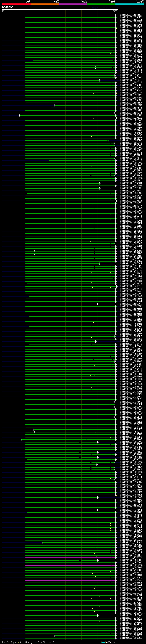Open hit UniRef100_B9N534
Viewport: 146px width, 644px height.
(x=131, y=183)
